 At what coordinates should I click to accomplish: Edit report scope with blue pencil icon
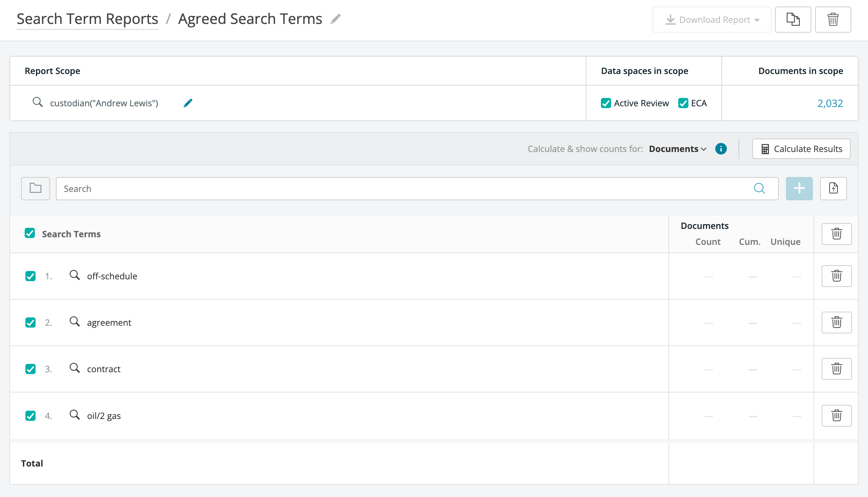point(188,103)
